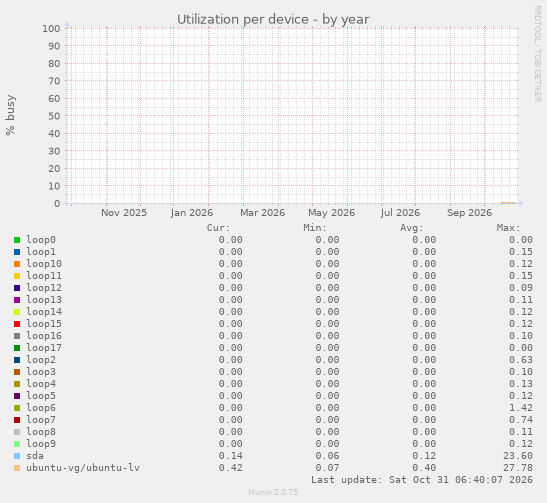Viewport: 547px width, 503px height.
Task: Click the 100 y-axis label
Action: 51,29
